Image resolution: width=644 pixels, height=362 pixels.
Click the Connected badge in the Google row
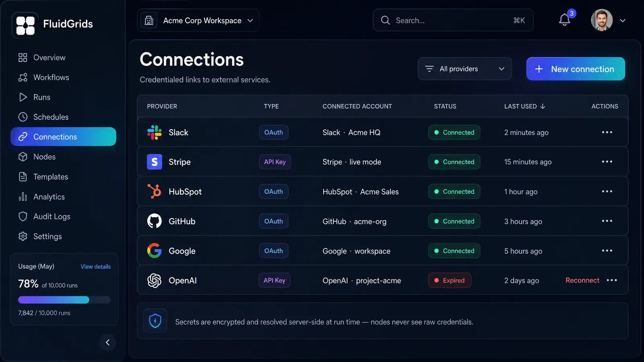point(454,251)
